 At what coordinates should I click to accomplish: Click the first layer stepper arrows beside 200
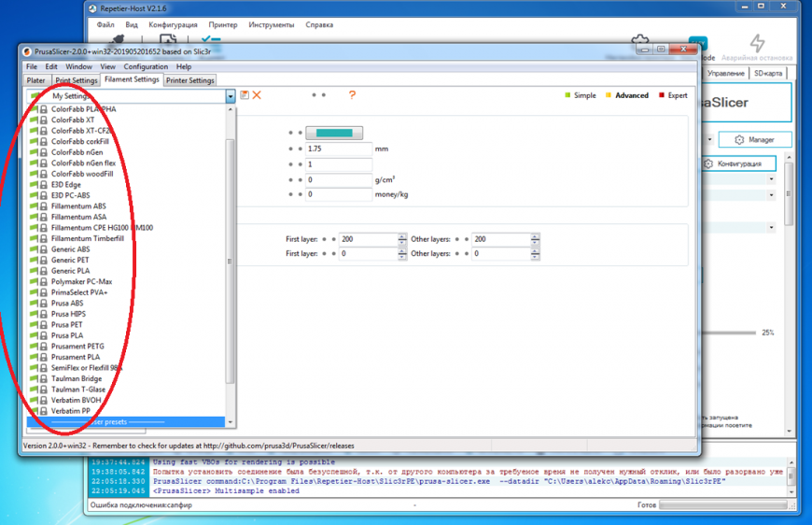pyautogui.click(x=402, y=239)
